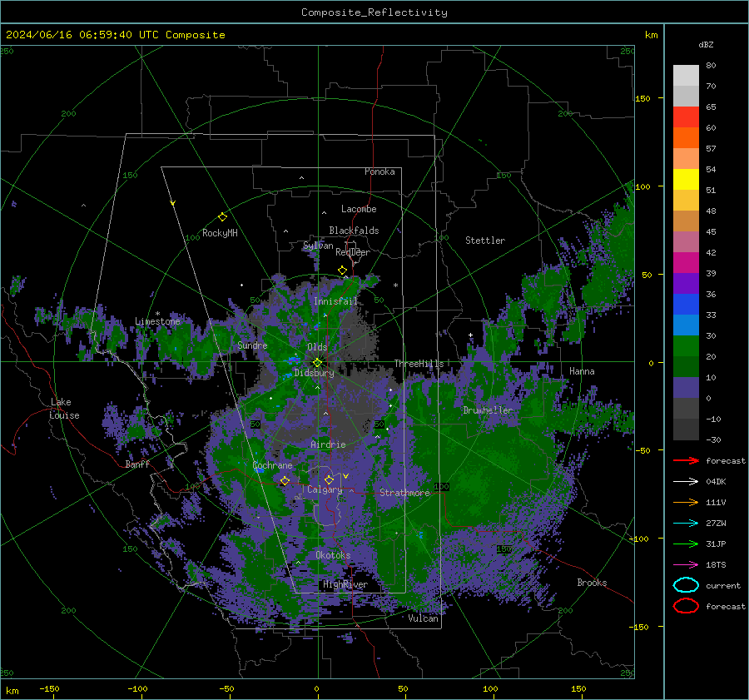
Task: Select the white 04DK arrow in the legend
Action: [686, 482]
